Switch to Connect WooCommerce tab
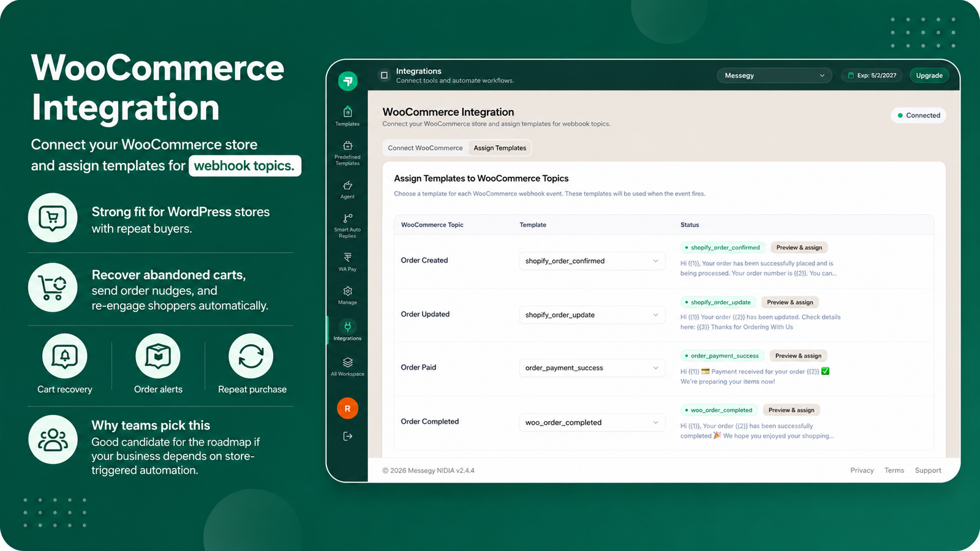This screenshot has width=980, height=551. coord(425,148)
